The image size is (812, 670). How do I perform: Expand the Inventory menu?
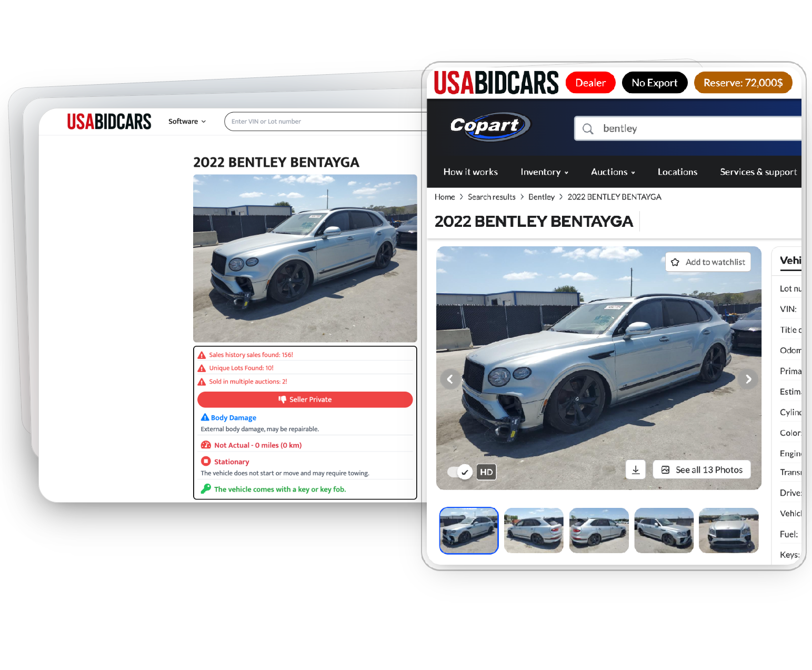click(x=544, y=172)
